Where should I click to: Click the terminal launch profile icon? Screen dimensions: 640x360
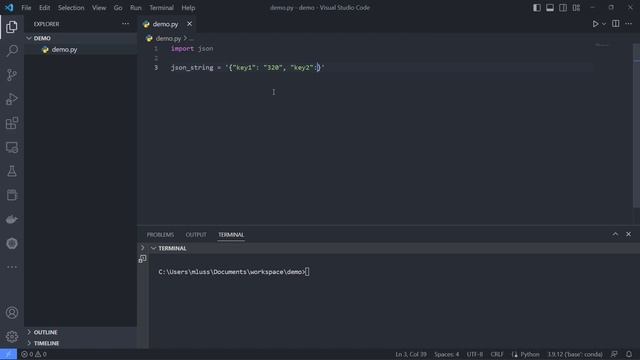tap(142, 259)
